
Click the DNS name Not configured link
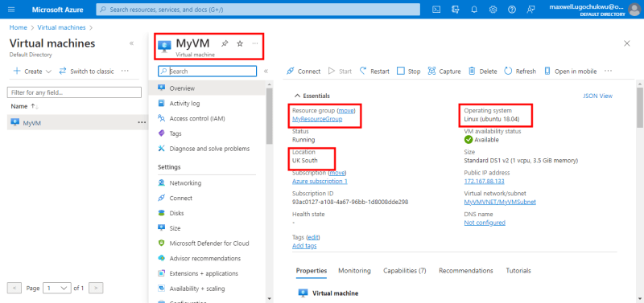(x=485, y=223)
